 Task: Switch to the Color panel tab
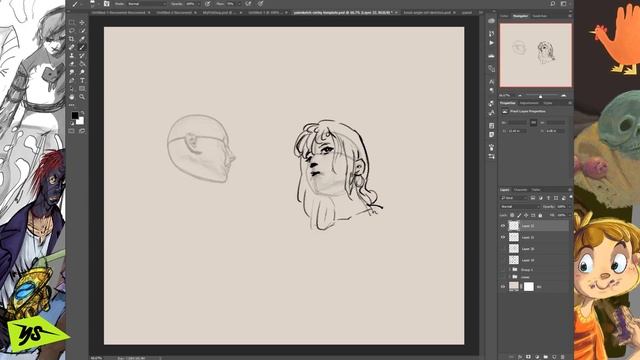(504, 16)
